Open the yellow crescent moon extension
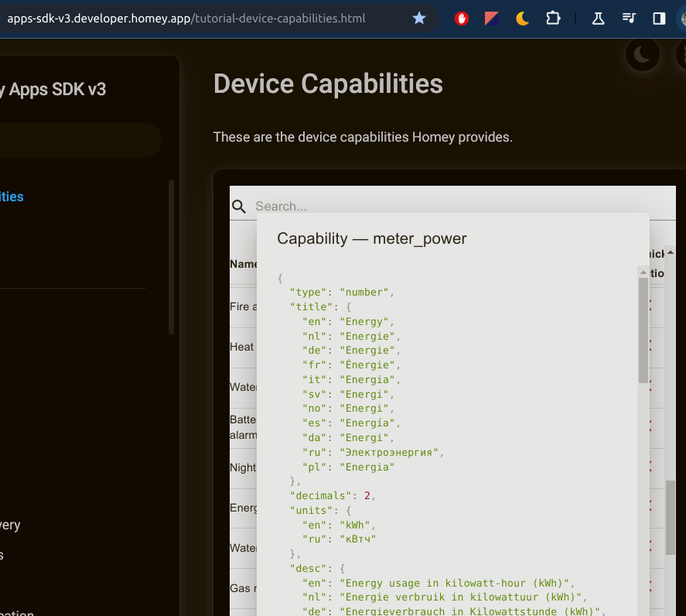The width and height of the screenshot is (686, 616). coord(522,19)
